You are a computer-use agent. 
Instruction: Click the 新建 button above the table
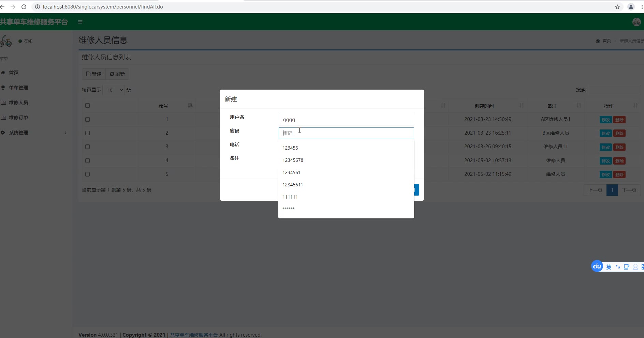(94, 74)
